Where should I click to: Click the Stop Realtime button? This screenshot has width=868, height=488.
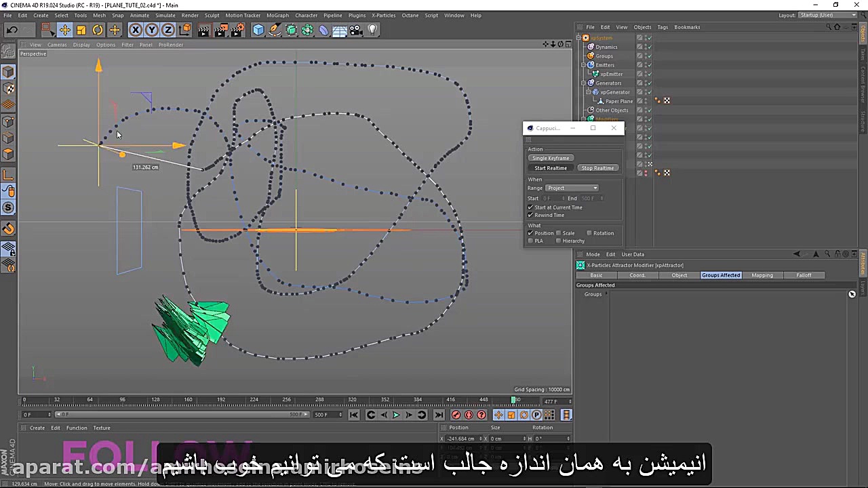point(597,167)
